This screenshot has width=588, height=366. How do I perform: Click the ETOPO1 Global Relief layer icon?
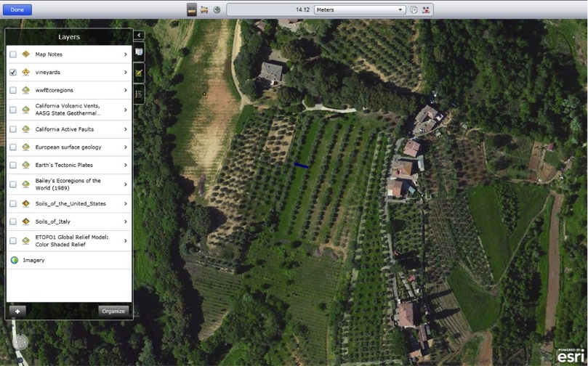point(26,241)
